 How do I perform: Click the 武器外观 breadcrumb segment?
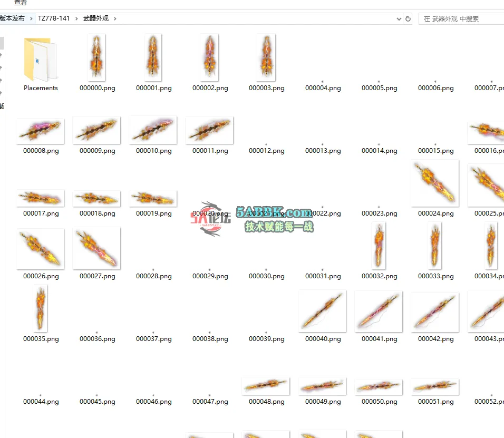point(96,18)
